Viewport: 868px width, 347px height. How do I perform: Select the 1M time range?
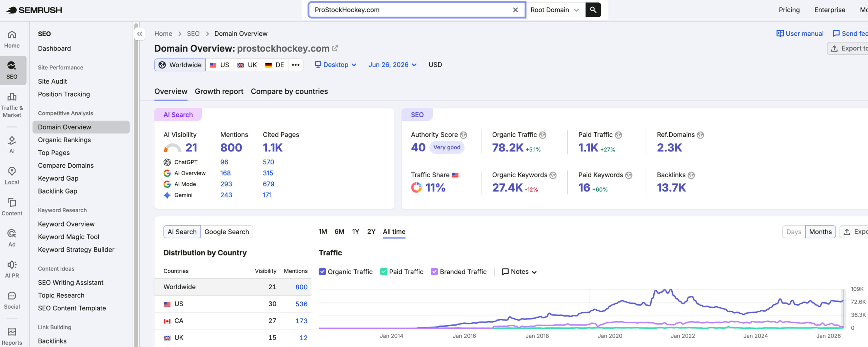coord(323,232)
